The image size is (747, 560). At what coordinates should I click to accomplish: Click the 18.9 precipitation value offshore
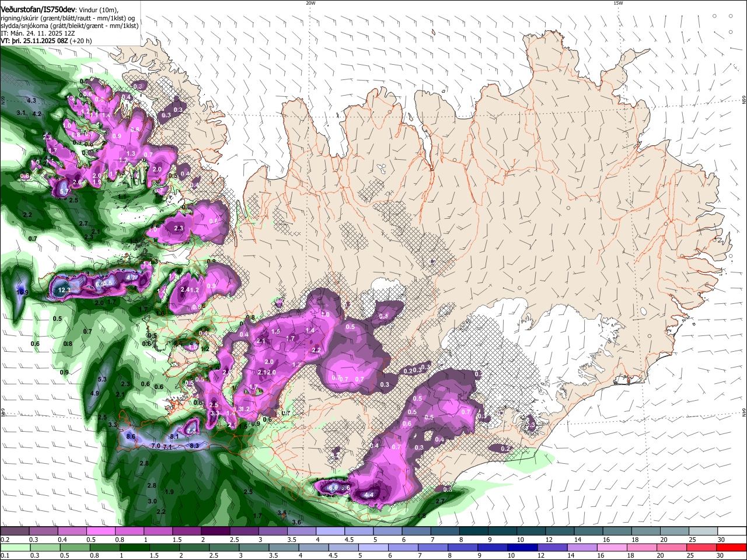22,292
